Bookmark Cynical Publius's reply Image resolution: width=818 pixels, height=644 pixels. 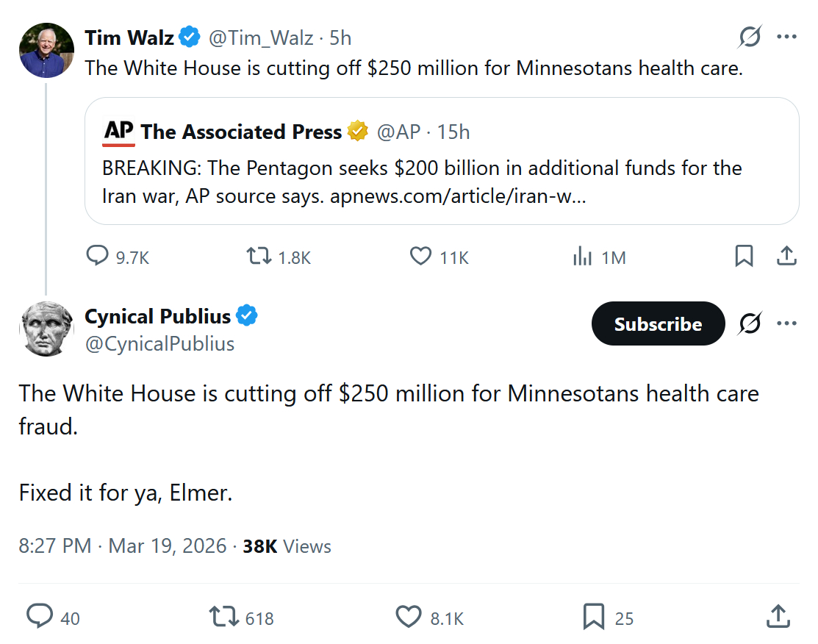pyautogui.click(x=593, y=617)
